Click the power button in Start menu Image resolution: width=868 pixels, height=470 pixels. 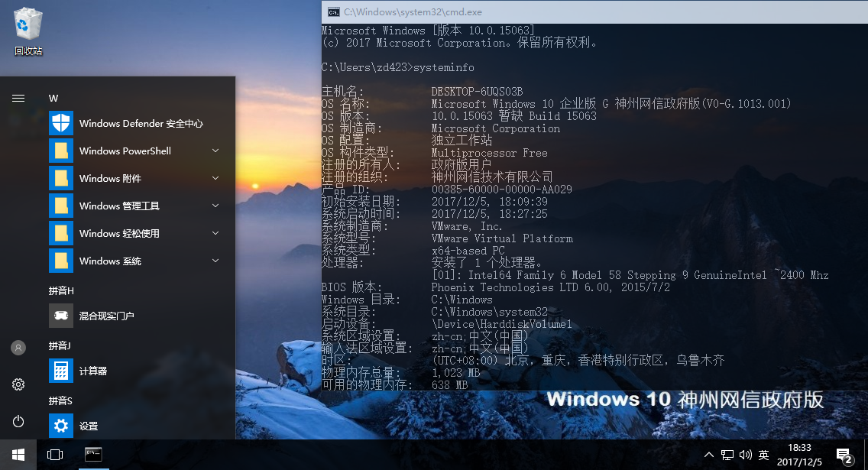coord(18,420)
